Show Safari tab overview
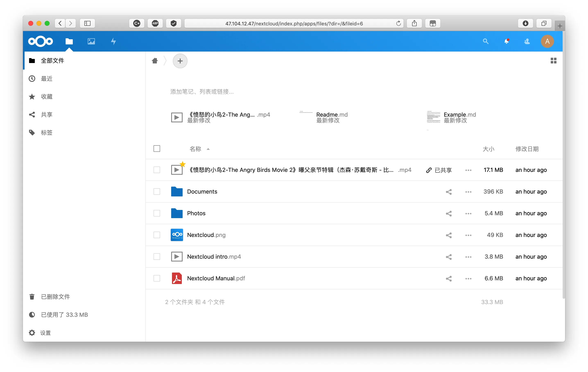This screenshot has width=588, height=372. point(544,24)
